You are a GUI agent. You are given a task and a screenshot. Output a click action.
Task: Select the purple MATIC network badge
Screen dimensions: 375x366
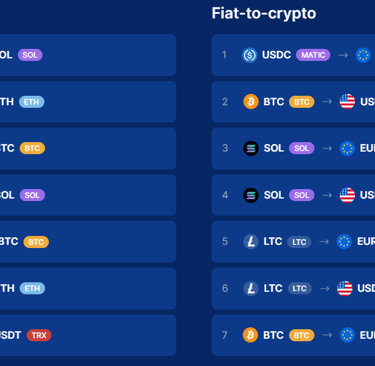313,55
